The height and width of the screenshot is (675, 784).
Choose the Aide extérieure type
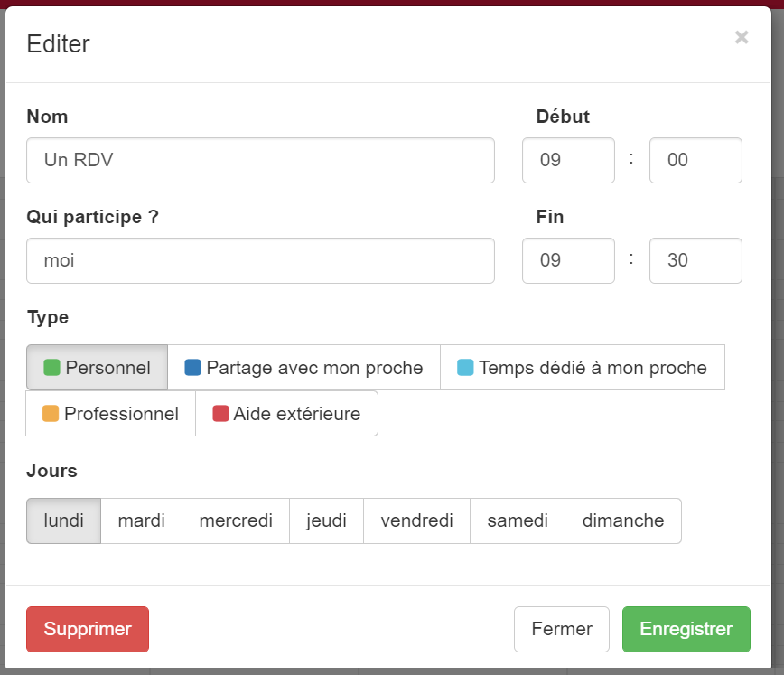(286, 414)
